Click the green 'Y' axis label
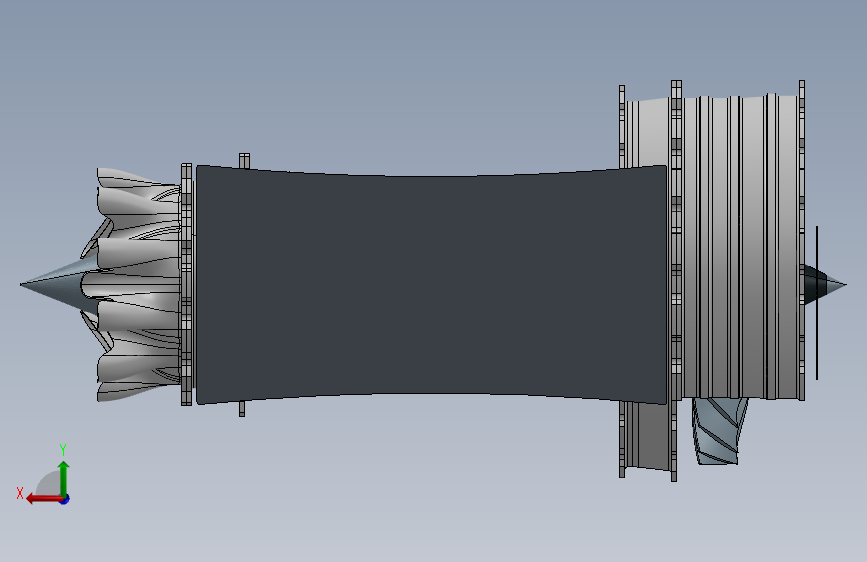867x562 pixels. pyautogui.click(x=63, y=449)
